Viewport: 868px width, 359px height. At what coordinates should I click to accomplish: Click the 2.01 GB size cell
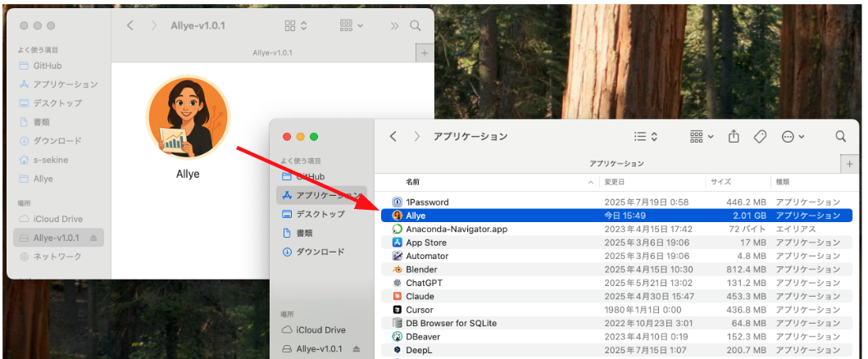click(749, 216)
